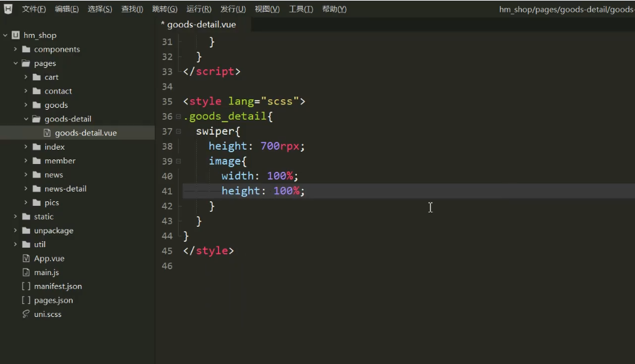Open the 文件(F) menu
The width and height of the screenshot is (635, 364).
click(33, 9)
